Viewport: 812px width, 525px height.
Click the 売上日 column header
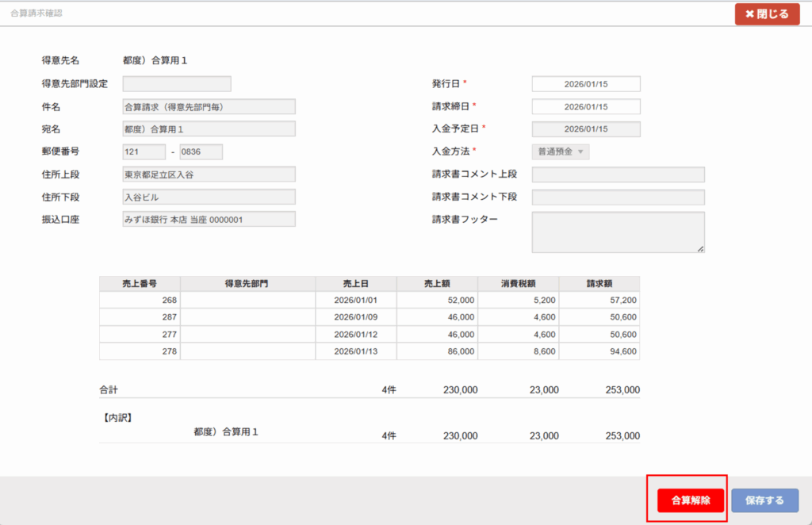(355, 283)
